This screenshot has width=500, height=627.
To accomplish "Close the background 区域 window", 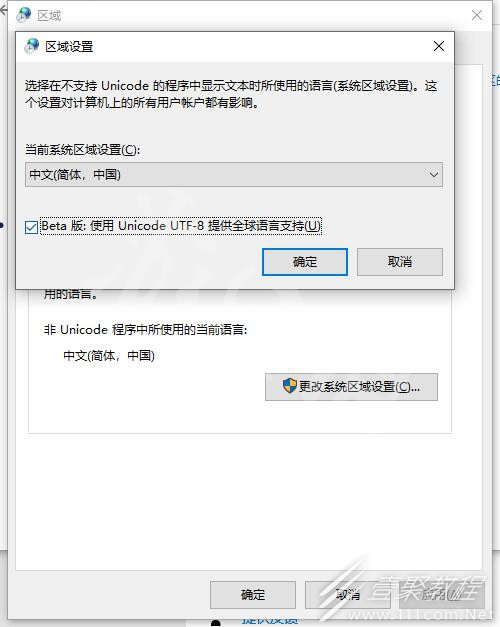I will [476, 15].
